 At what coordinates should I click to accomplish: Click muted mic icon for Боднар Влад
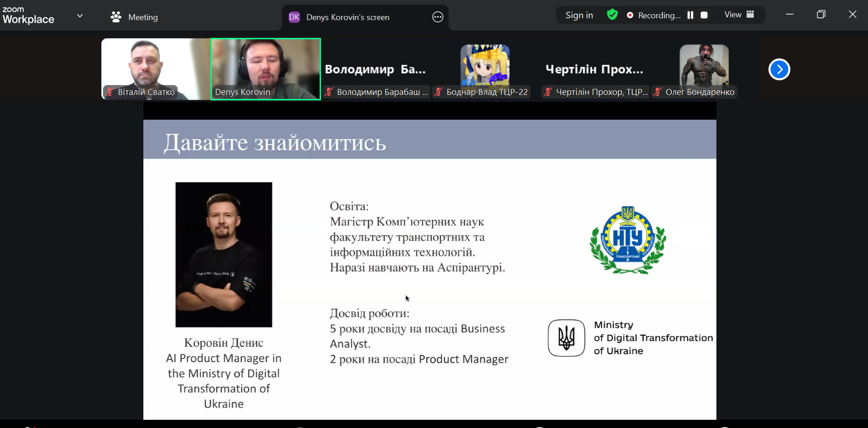tap(438, 92)
